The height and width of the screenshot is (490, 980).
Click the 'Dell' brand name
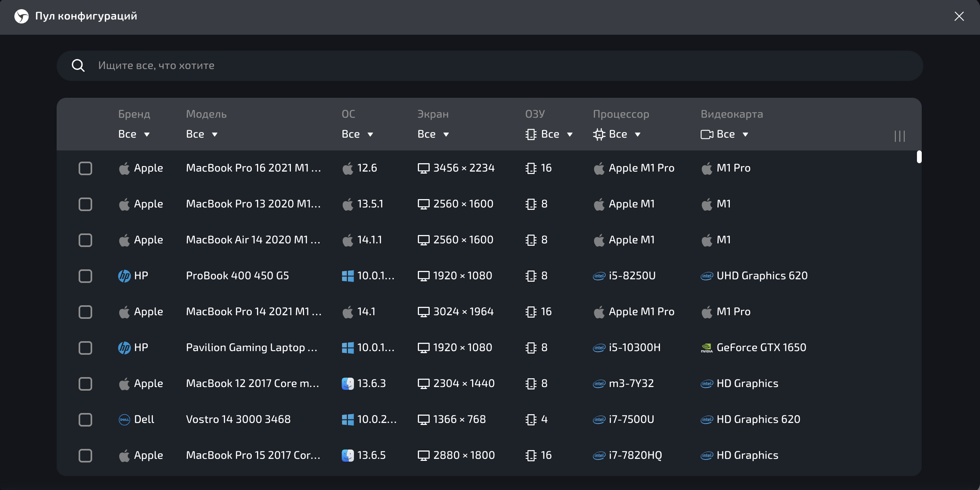pyautogui.click(x=144, y=419)
